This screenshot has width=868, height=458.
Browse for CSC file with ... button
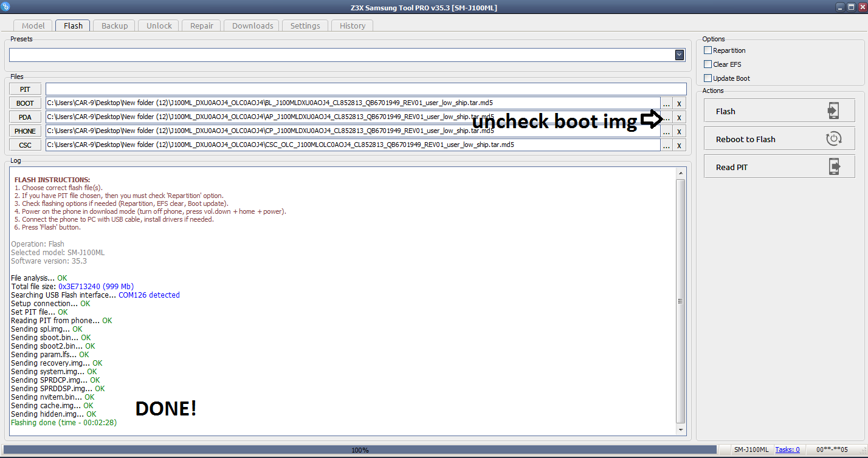(667, 145)
